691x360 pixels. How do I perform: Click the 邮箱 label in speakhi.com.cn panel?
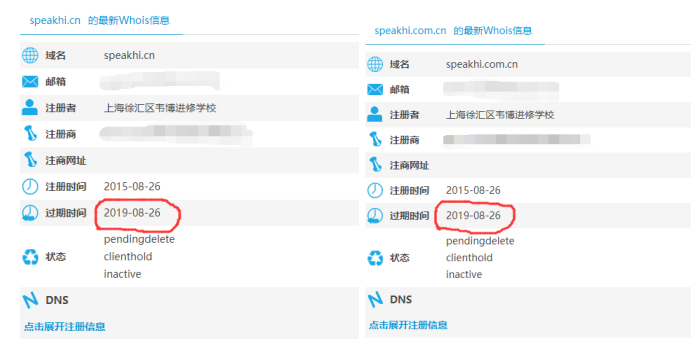tap(399, 89)
